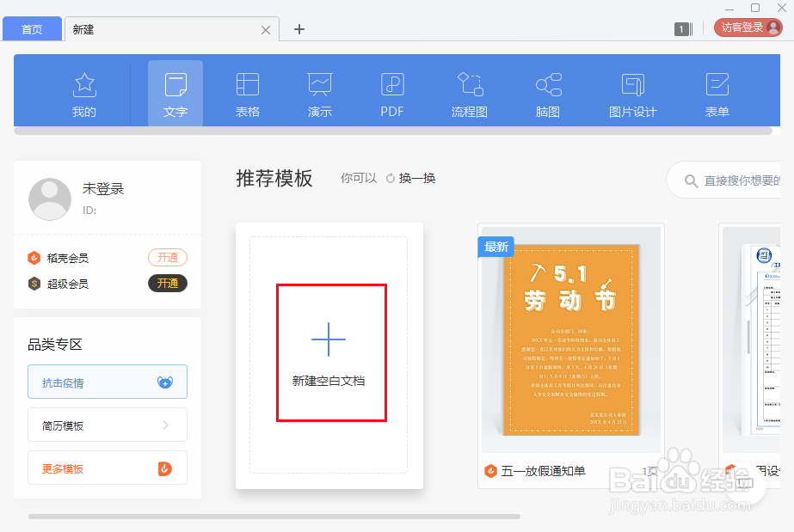Open 更多模板 link
The width and height of the screenshot is (794, 532).
click(x=108, y=468)
